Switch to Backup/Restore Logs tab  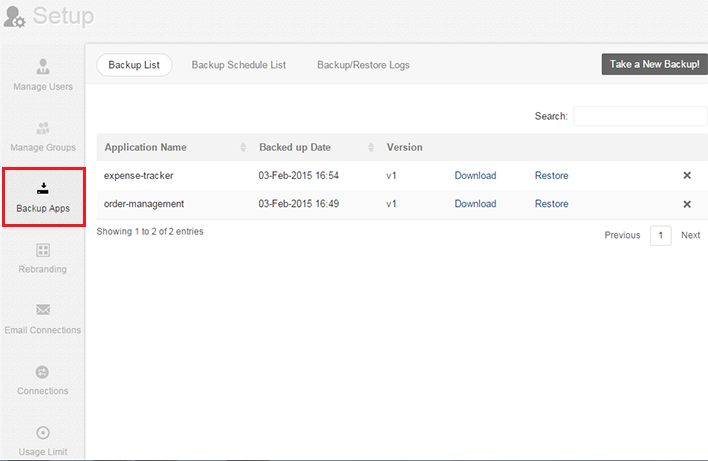(x=363, y=65)
